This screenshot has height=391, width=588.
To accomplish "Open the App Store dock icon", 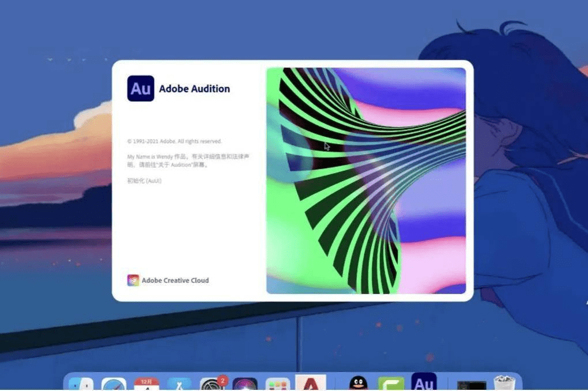I will pos(179,384).
